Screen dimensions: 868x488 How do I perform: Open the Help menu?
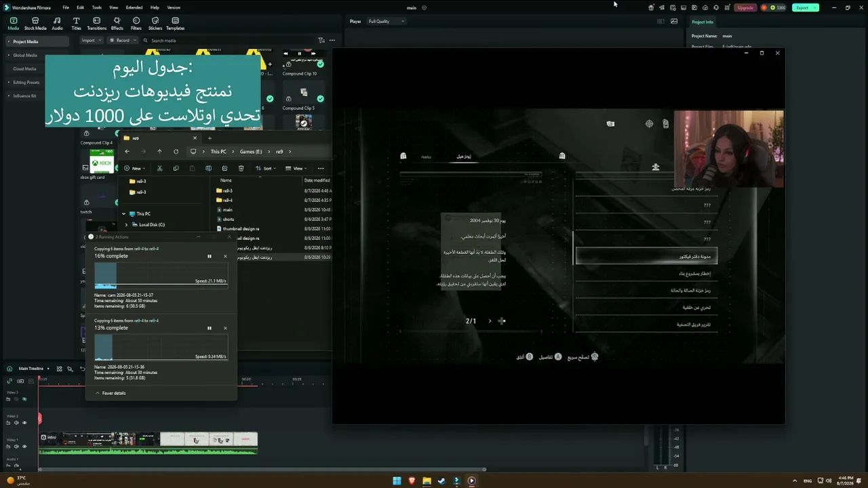(x=155, y=7)
